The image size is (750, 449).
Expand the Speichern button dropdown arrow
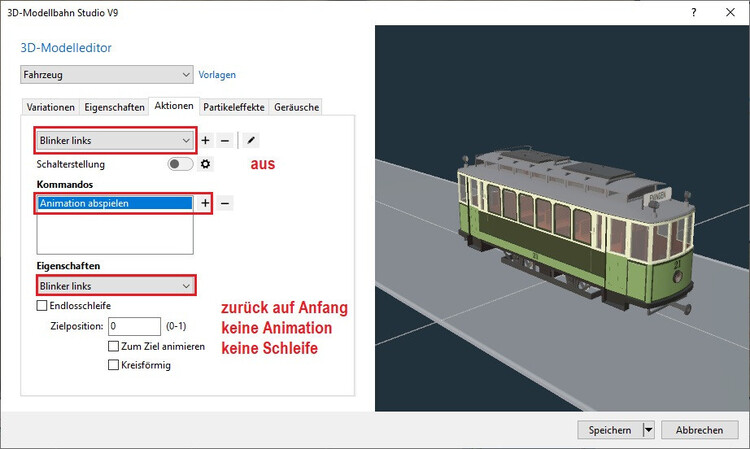pos(649,430)
